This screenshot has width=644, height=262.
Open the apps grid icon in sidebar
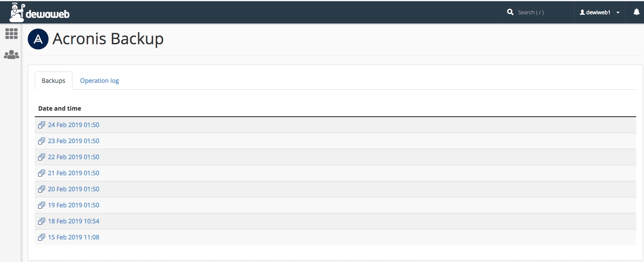click(11, 33)
